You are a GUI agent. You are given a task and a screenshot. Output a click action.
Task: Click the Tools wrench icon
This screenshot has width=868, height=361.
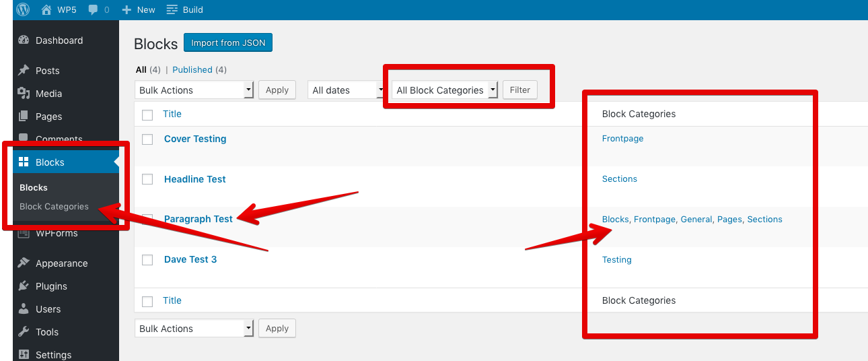click(x=24, y=332)
